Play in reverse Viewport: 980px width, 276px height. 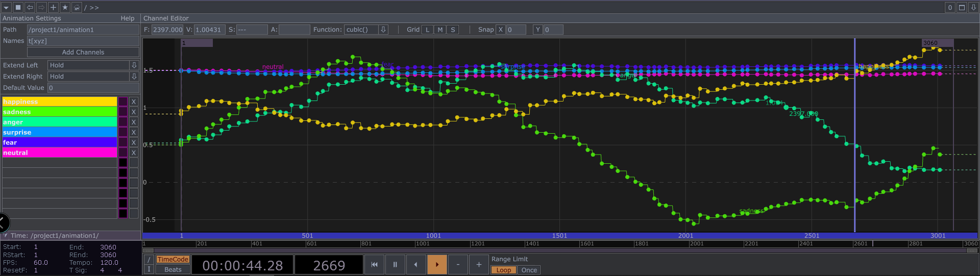pyautogui.click(x=416, y=264)
